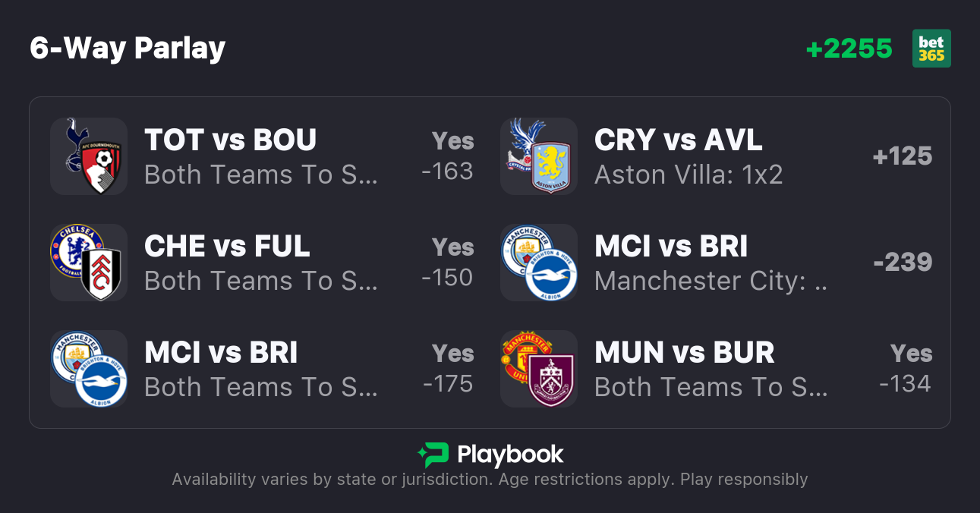Click the Man City crests beside -239 odds

click(x=539, y=263)
